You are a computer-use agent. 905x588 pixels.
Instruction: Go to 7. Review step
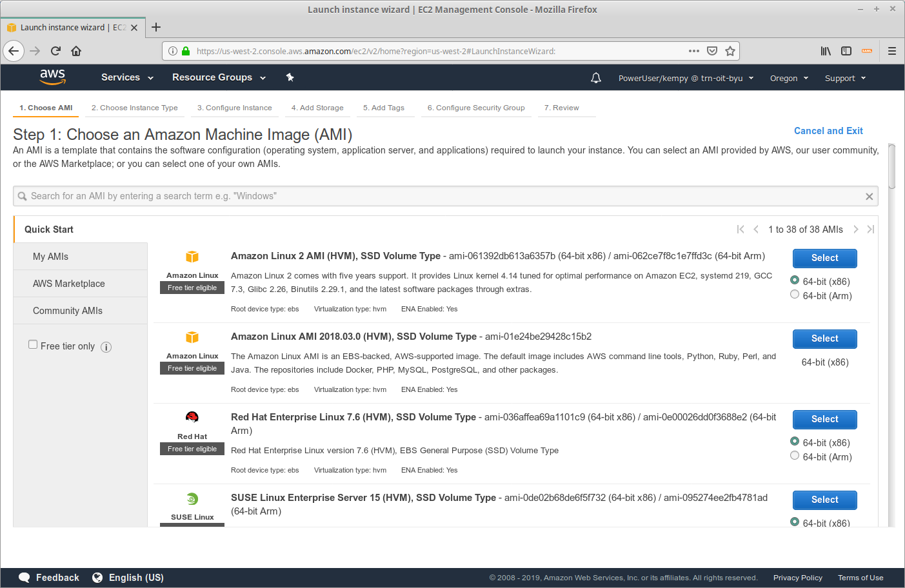coord(562,108)
